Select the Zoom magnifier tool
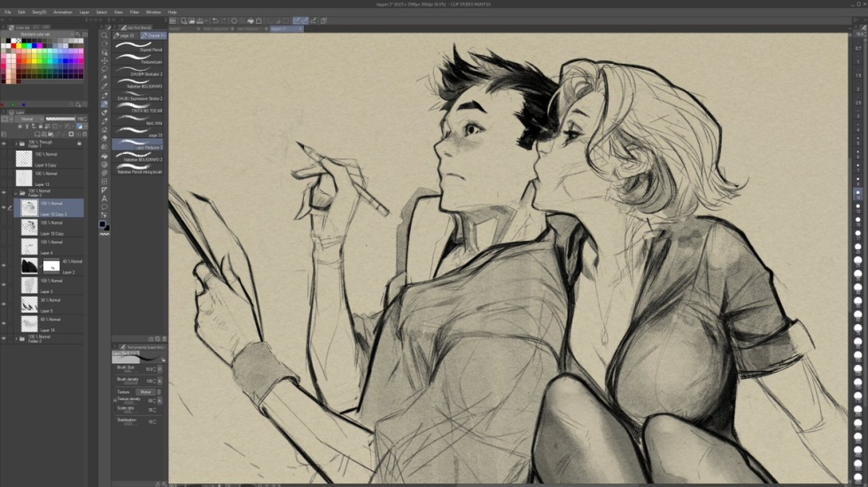The width and height of the screenshot is (868, 487). [x=104, y=36]
